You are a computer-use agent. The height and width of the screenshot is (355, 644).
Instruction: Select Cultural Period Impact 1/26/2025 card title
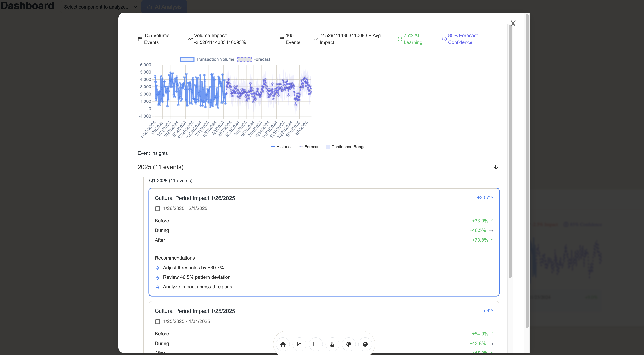click(195, 198)
